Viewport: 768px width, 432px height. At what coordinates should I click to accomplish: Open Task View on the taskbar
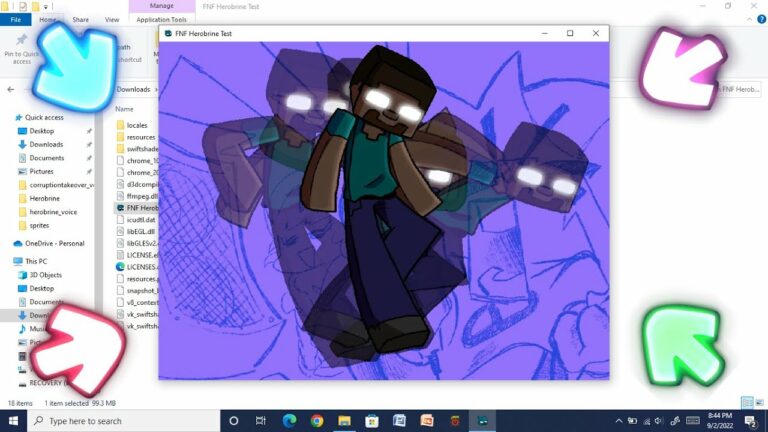261,421
